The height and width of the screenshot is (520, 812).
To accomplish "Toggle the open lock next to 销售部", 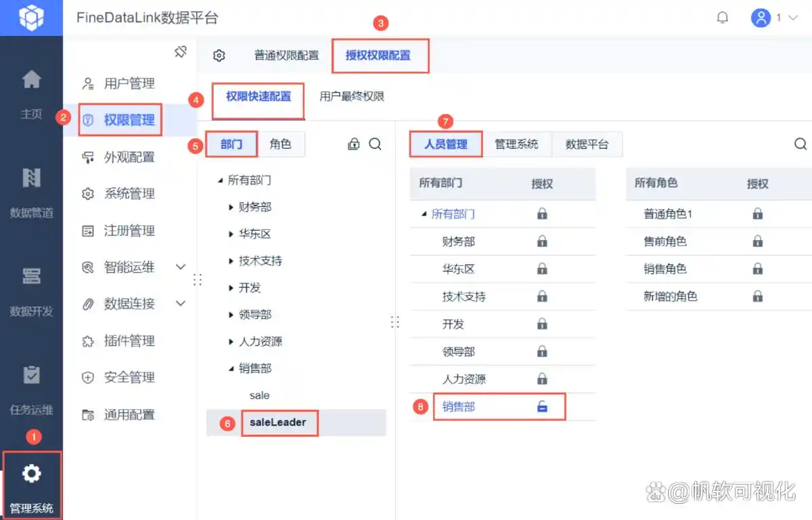I will [x=543, y=407].
